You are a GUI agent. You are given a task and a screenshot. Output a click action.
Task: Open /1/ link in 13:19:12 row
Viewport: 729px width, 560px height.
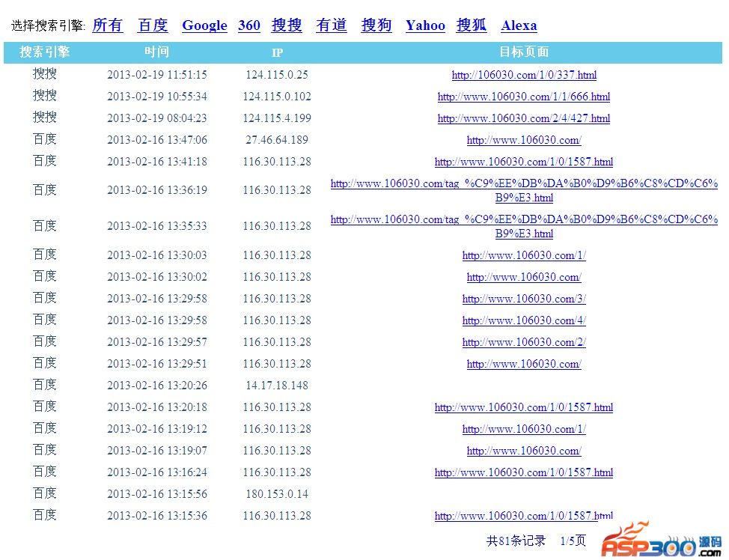point(524,429)
